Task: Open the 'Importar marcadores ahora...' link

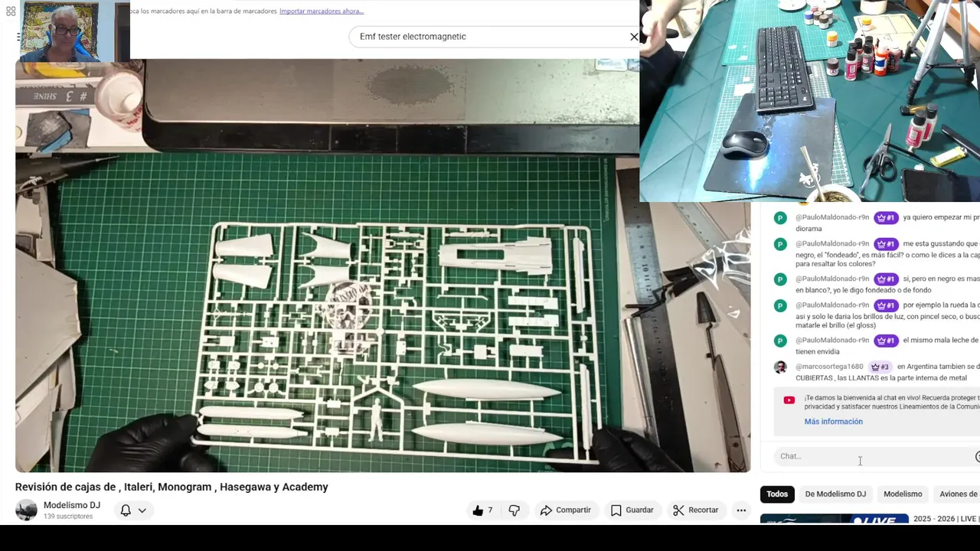Action: (x=322, y=11)
